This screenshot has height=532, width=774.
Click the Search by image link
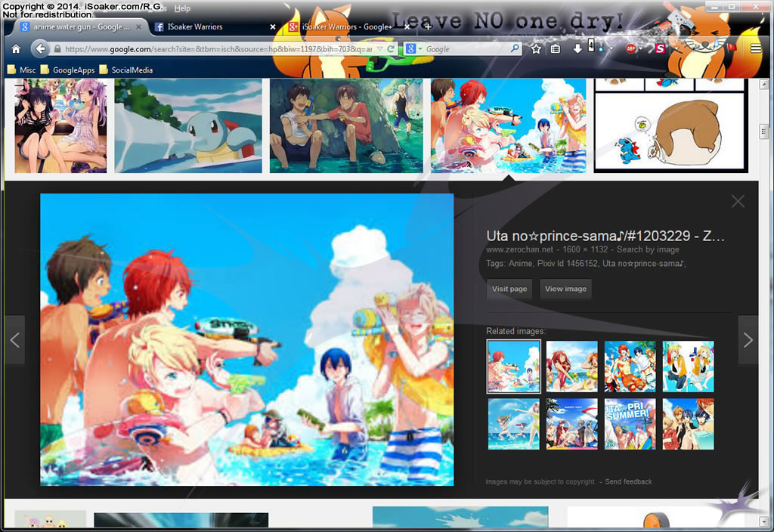[x=648, y=249]
